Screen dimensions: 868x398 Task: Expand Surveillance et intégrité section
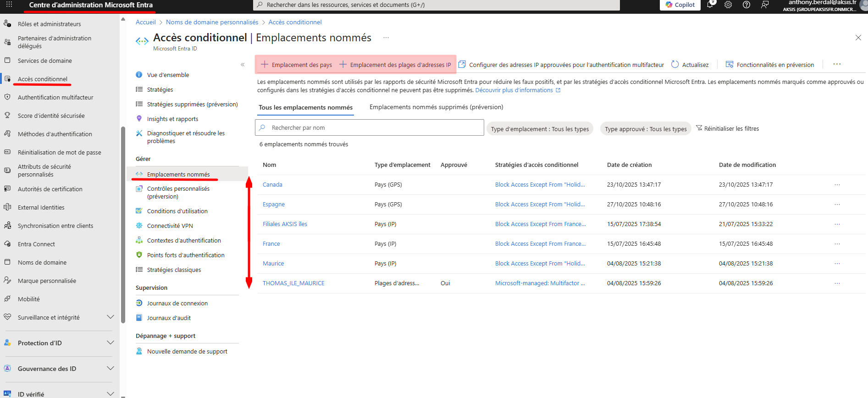coord(110,317)
